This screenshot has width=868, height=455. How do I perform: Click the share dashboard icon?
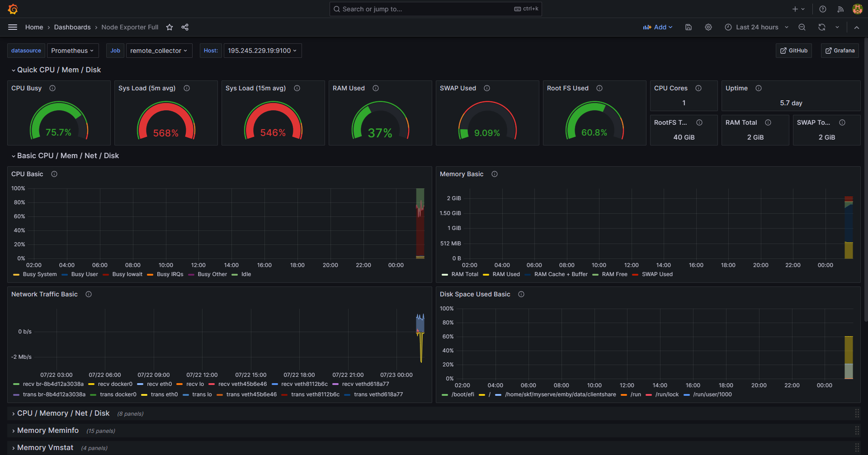click(x=185, y=27)
